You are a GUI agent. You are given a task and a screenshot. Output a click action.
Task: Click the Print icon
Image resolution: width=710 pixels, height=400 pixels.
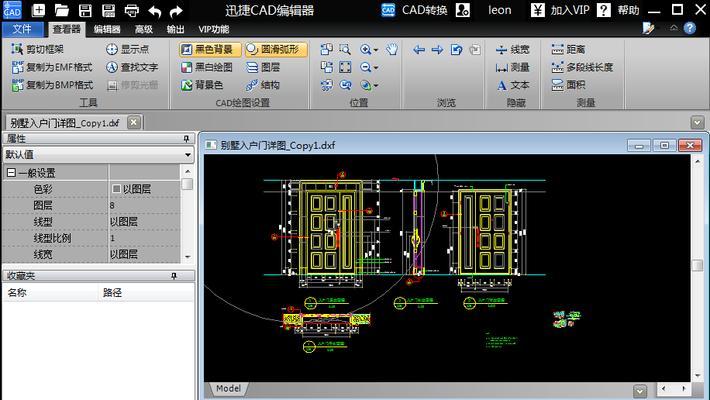point(131,10)
